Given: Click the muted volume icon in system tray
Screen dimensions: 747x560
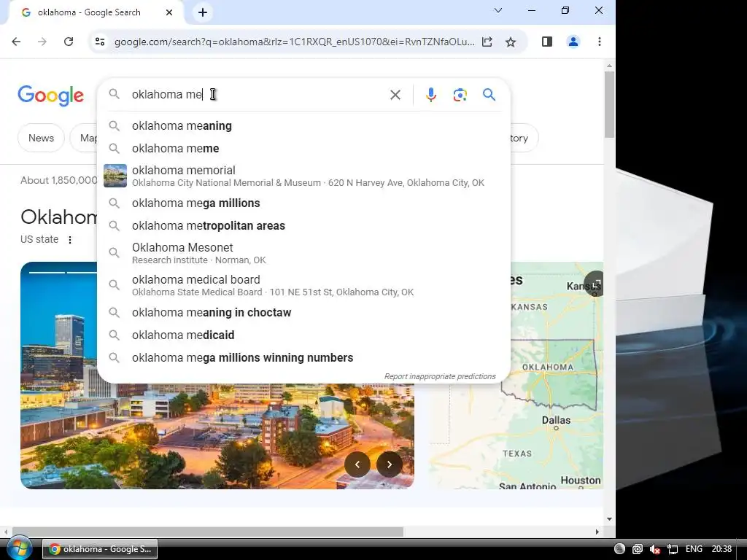Looking at the screenshot, I should click(655, 549).
